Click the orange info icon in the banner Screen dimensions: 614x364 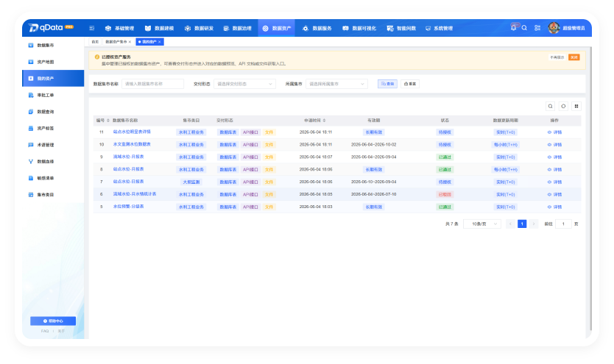(97, 57)
